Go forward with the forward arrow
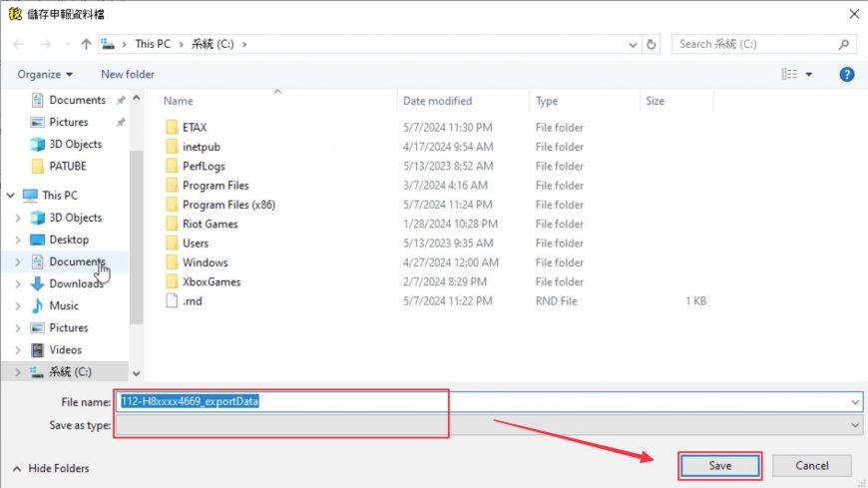The image size is (868, 488). [45, 44]
